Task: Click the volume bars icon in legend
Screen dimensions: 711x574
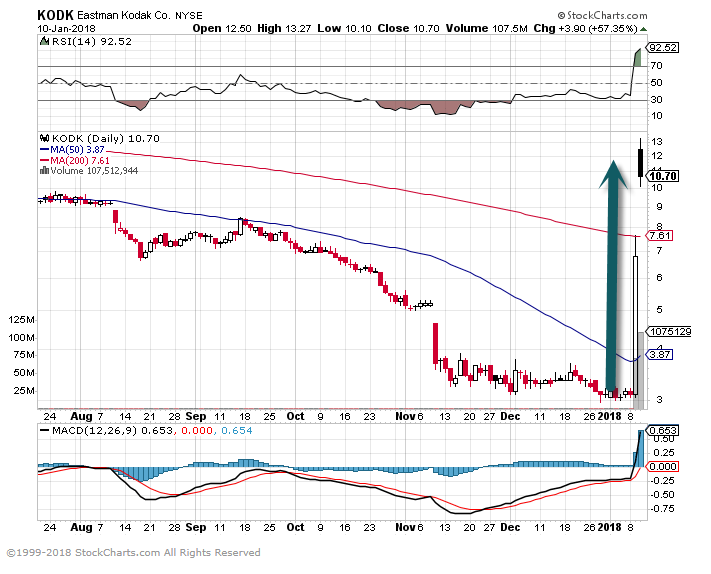Action: [x=44, y=170]
